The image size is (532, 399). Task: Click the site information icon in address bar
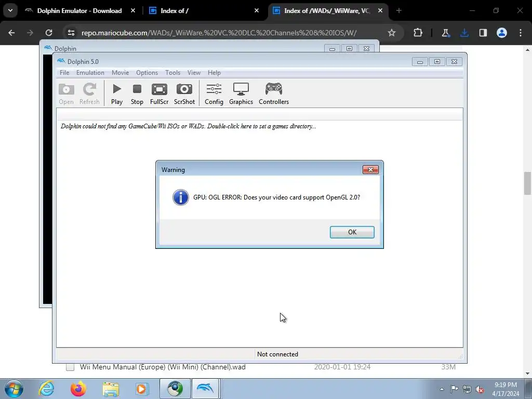coord(71,33)
